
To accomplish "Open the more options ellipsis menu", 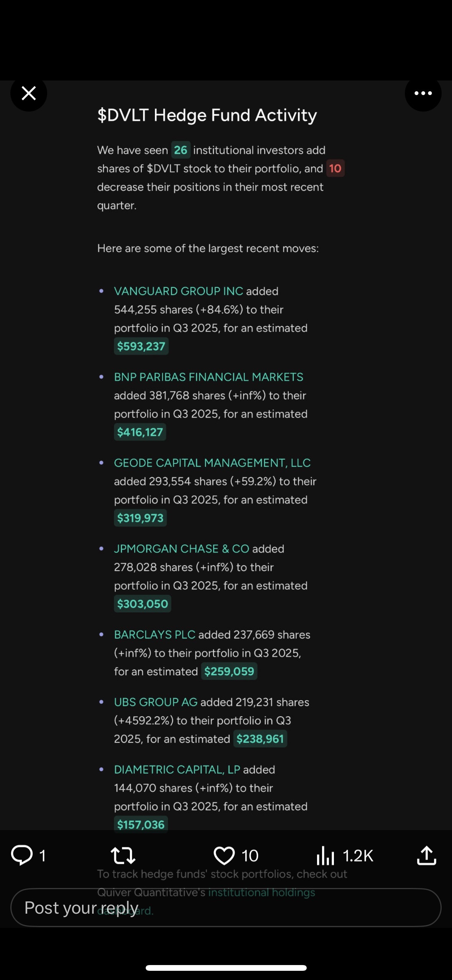I will coord(423,93).
